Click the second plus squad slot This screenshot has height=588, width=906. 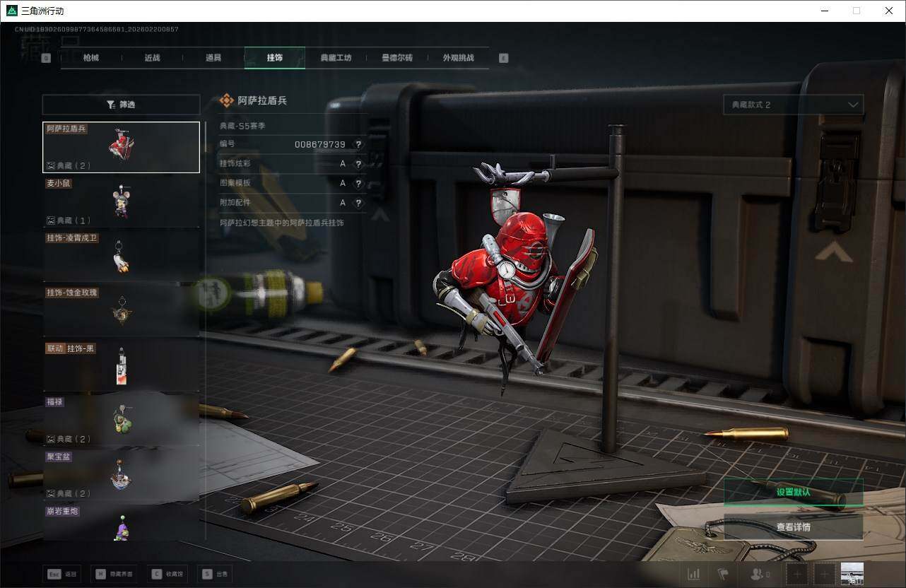[824, 575]
